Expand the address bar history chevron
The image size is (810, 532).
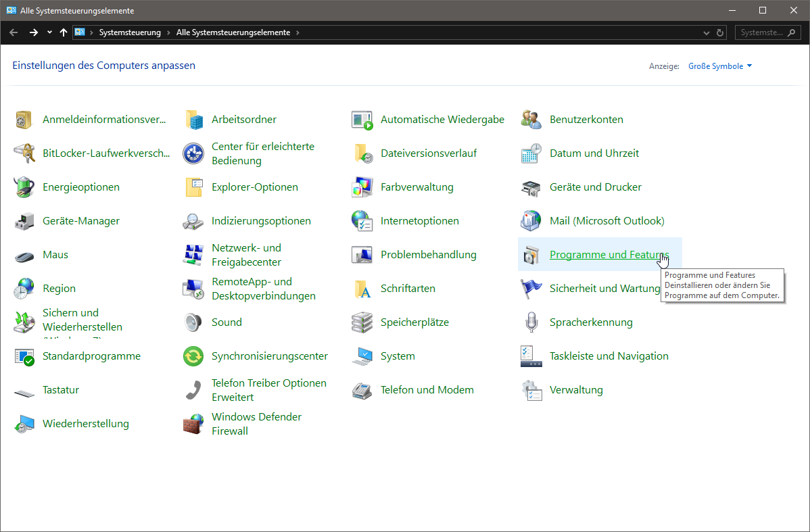pos(706,32)
